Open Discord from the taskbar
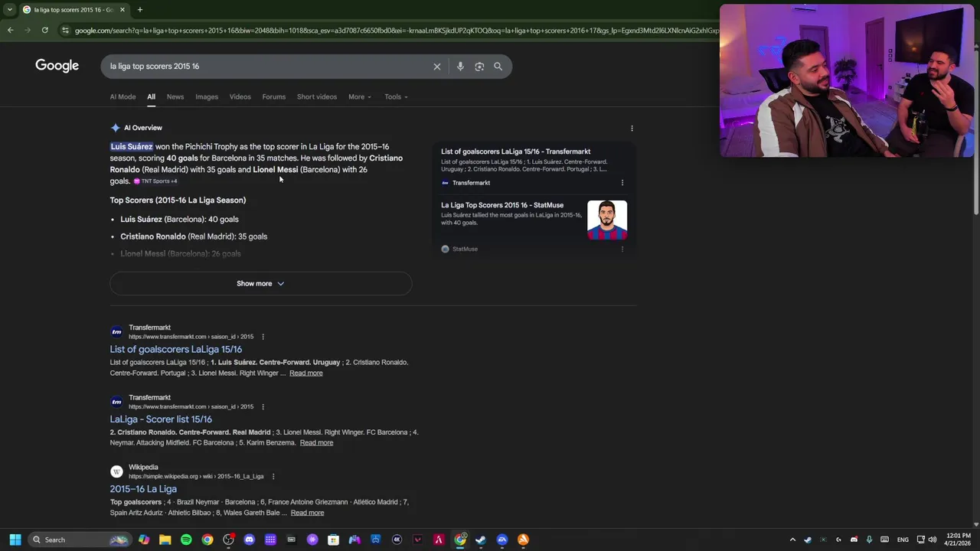Screen dimensions: 980x551 (249, 540)
